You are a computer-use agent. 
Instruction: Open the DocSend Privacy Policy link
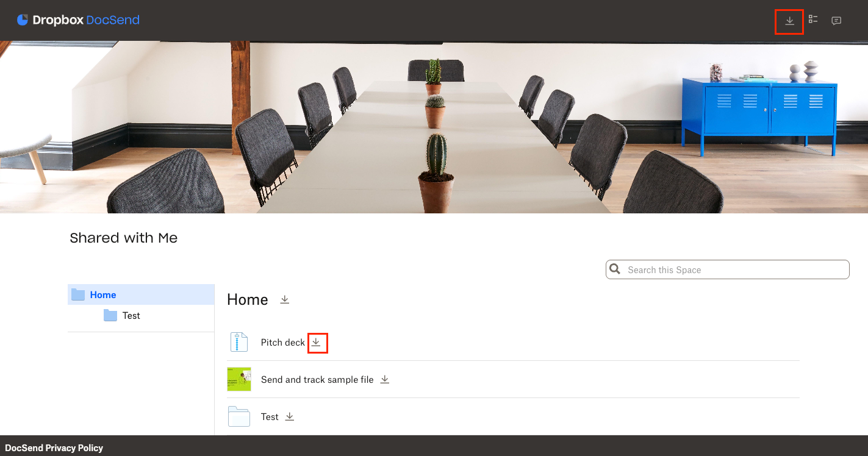(54, 447)
